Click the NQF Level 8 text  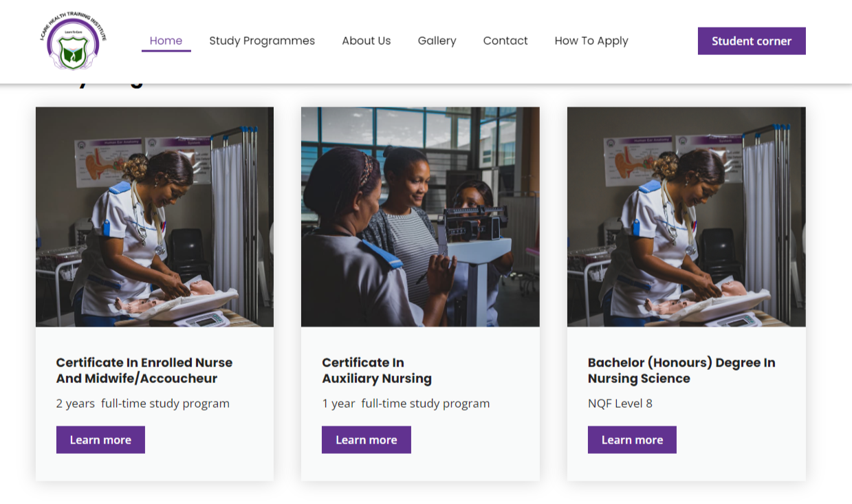(620, 403)
